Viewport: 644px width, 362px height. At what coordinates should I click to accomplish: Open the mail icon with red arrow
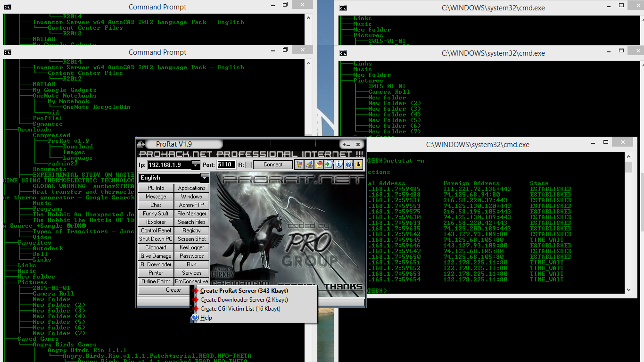point(319,165)
